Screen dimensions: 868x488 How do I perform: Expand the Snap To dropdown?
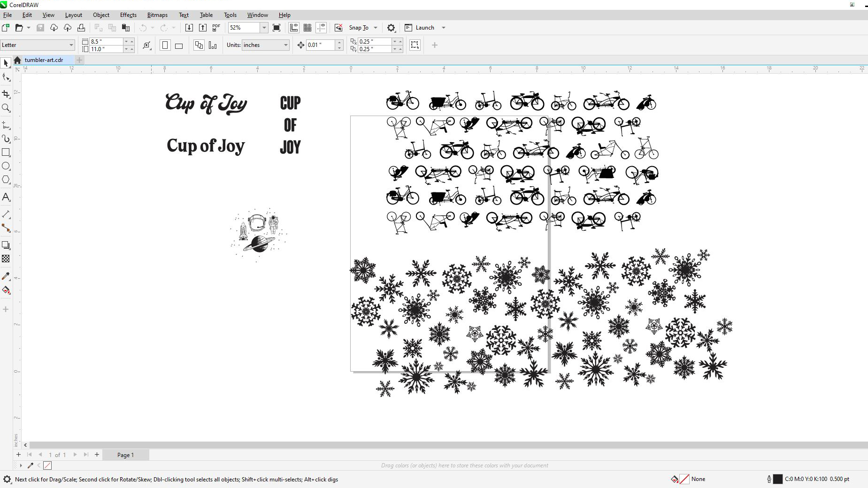(x=376, y=28)
